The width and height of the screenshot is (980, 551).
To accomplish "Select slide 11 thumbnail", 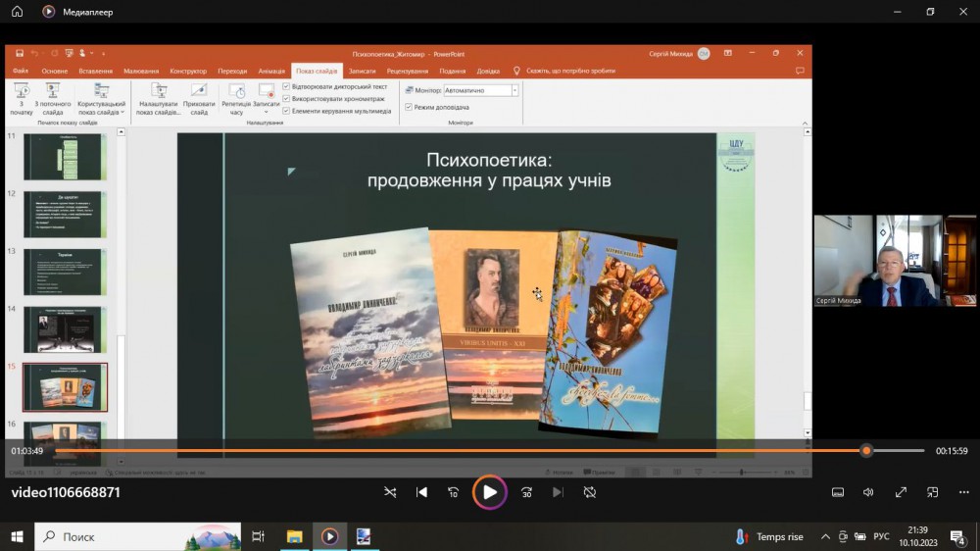I will pyautogui.click(x=65, y=156).
